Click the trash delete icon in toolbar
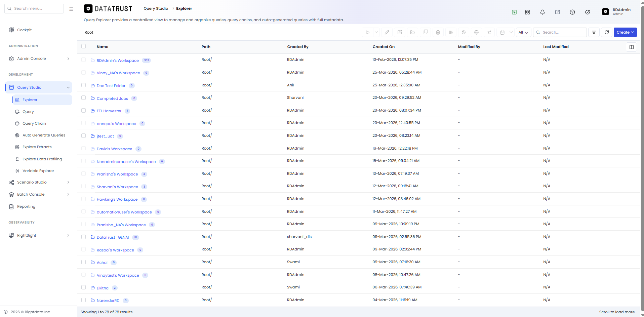 point(438,32)
